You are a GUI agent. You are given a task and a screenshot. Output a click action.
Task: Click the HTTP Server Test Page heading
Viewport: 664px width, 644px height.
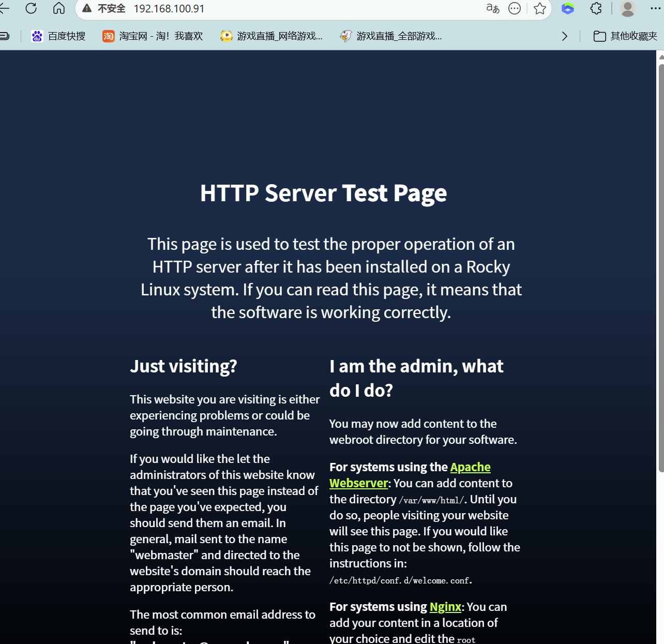point(324,193)
